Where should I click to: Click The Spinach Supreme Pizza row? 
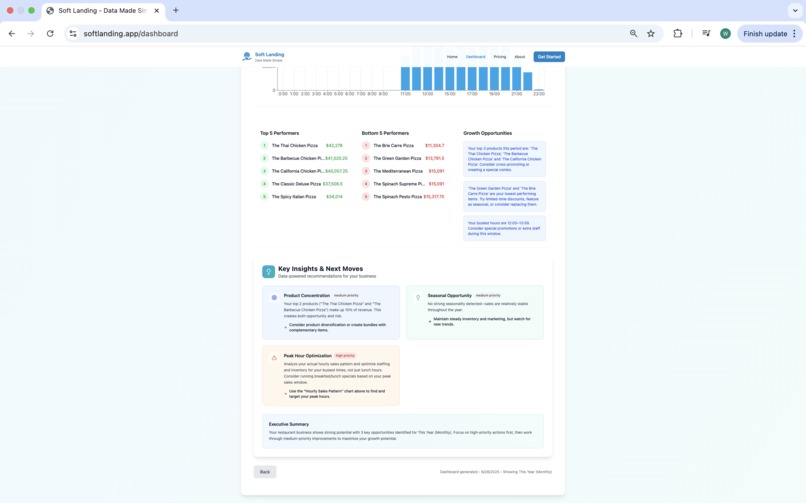[x=403, y=183]
